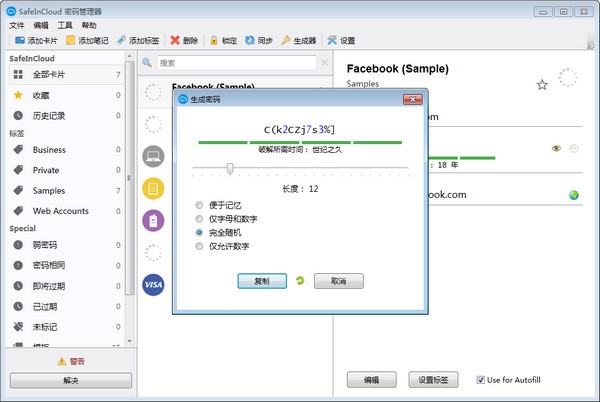Toggle the favorite star for Facebook card
This screenshot has width=600, height=402.
[542, 85]
